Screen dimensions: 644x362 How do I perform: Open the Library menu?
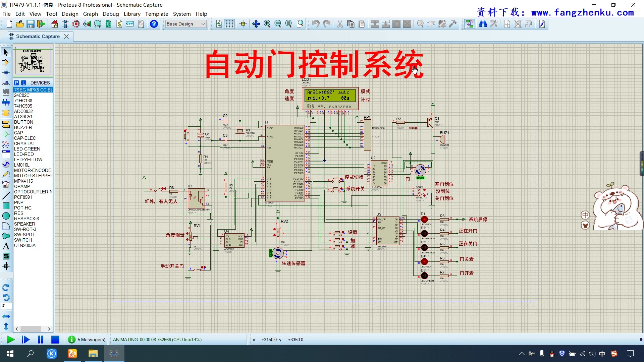point(132,14)
